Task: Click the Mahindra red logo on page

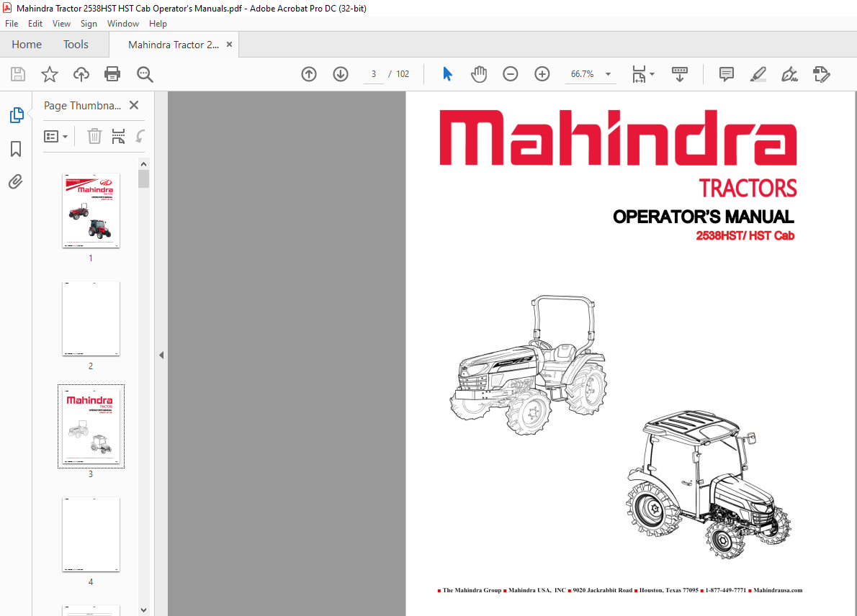Action: pyautogui.click(x=618, y=137)
